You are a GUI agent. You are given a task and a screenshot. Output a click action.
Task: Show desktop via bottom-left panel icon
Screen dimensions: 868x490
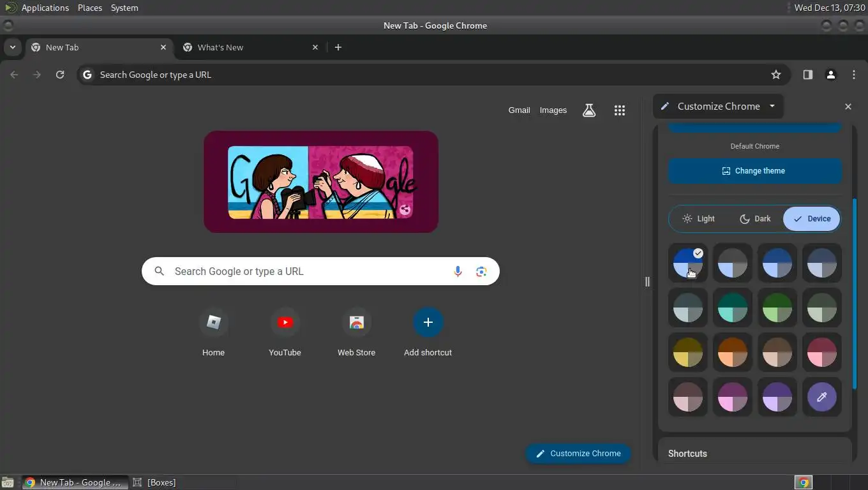coord(8,482)
